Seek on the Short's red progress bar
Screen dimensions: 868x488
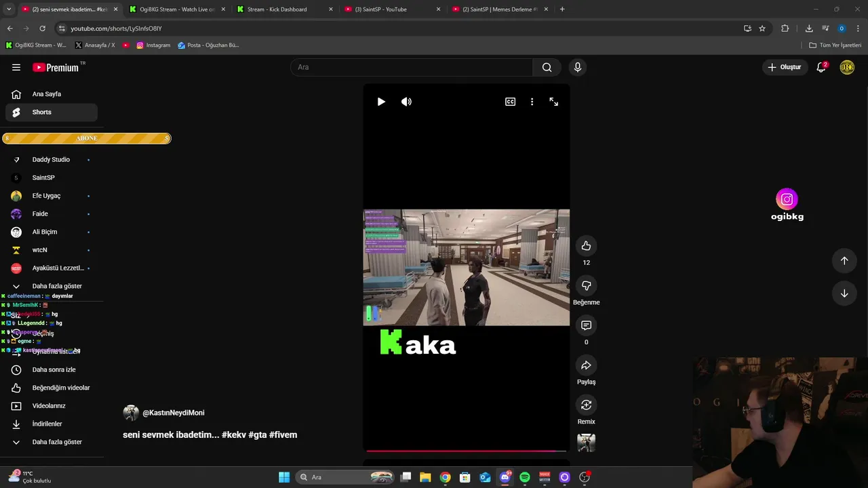point(467,451)
